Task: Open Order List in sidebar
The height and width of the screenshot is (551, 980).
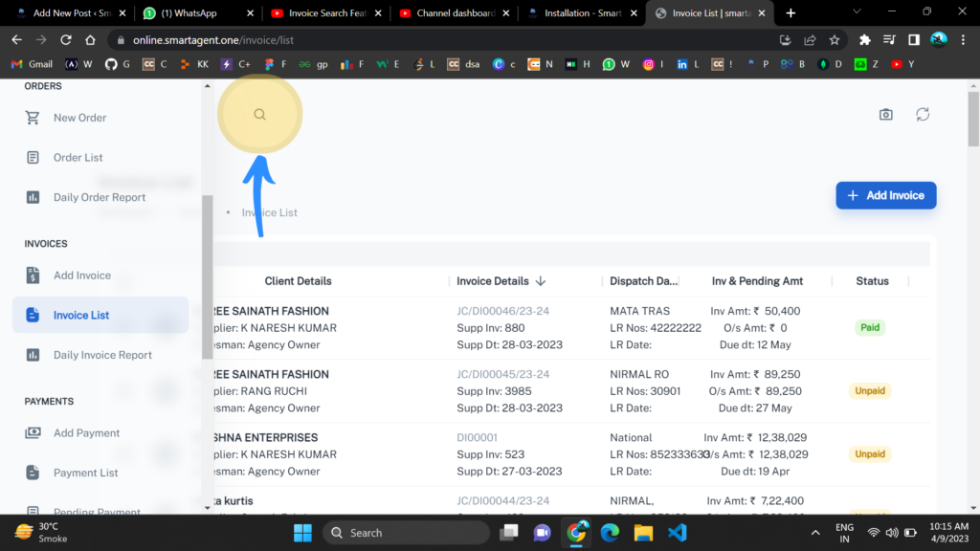Action: [78, 158]
